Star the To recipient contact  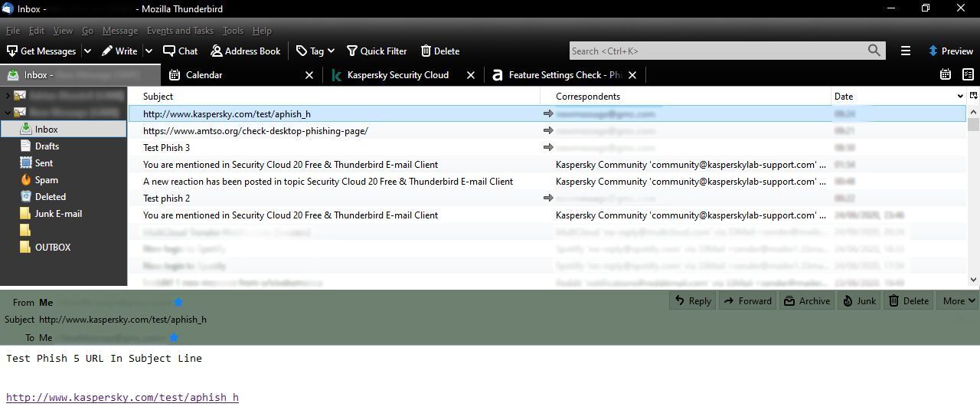click(174, 338)
